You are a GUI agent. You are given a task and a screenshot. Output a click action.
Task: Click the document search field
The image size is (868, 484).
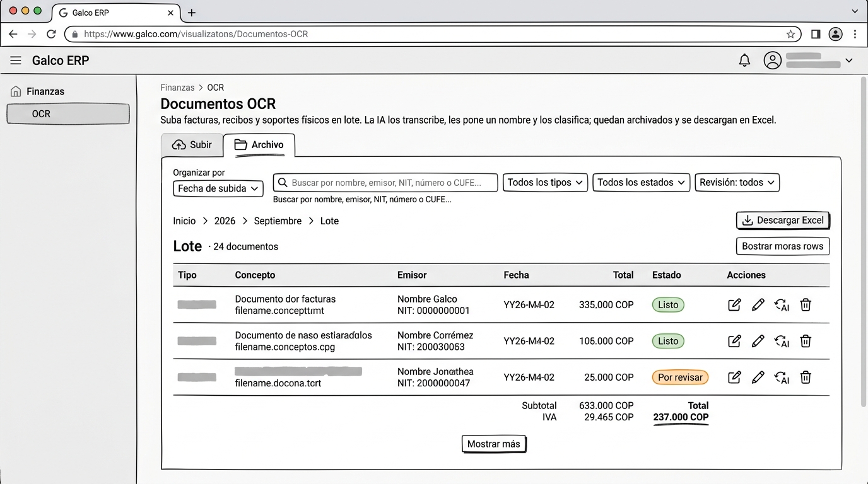click(x=385, y=183)
